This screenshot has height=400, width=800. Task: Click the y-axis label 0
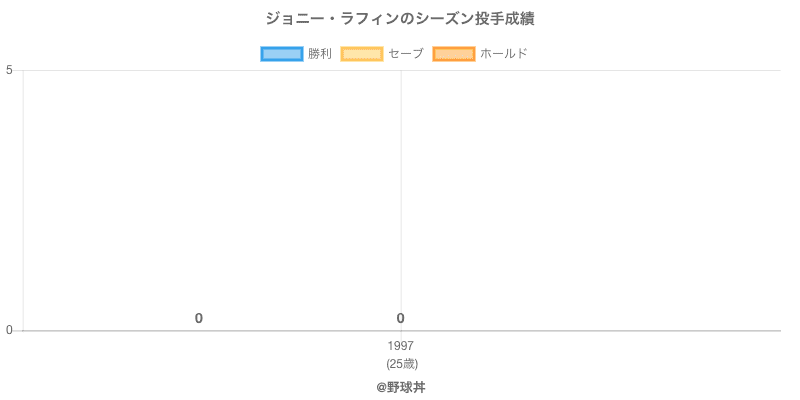pyautogui.click(x=9, y=330)
